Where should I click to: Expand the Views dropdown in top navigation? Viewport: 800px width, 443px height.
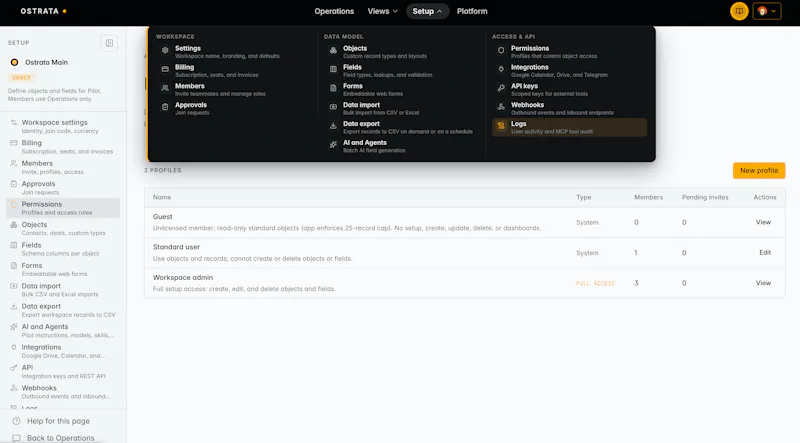[383, 11]
